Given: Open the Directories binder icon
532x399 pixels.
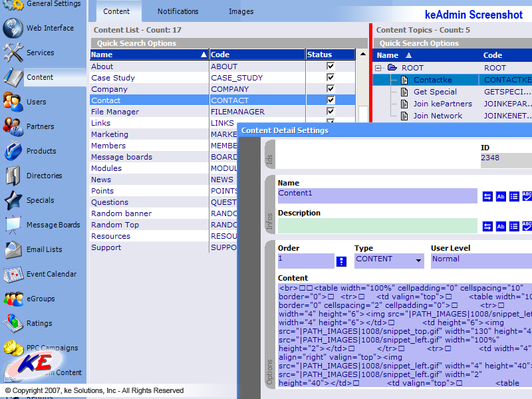Looking at the screenshot, I should click(x=13, y=176).
